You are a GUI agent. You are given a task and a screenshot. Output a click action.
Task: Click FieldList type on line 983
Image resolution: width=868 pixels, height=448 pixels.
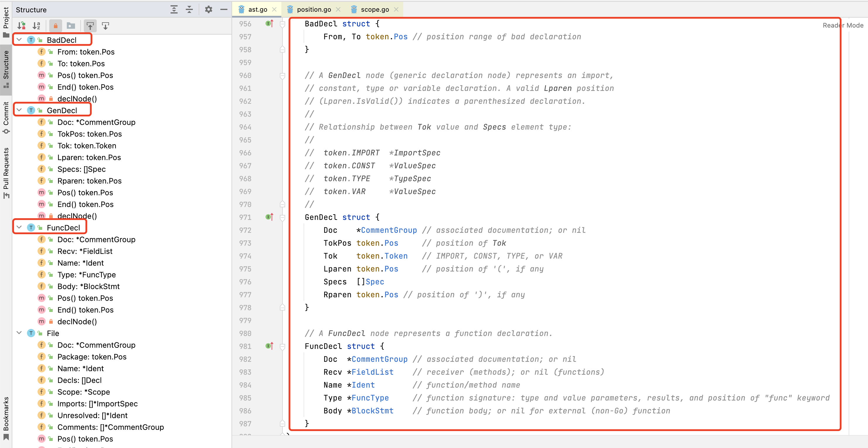372,372
